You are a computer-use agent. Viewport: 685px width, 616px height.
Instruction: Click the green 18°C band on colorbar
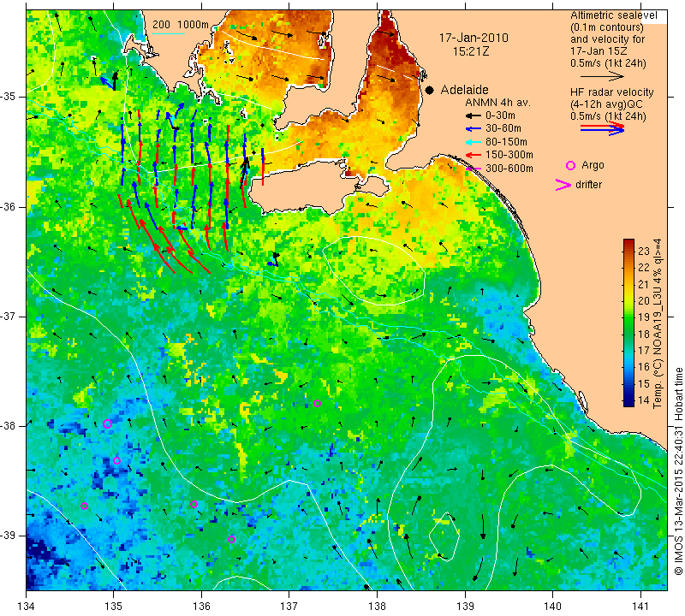tap(628, 334)
